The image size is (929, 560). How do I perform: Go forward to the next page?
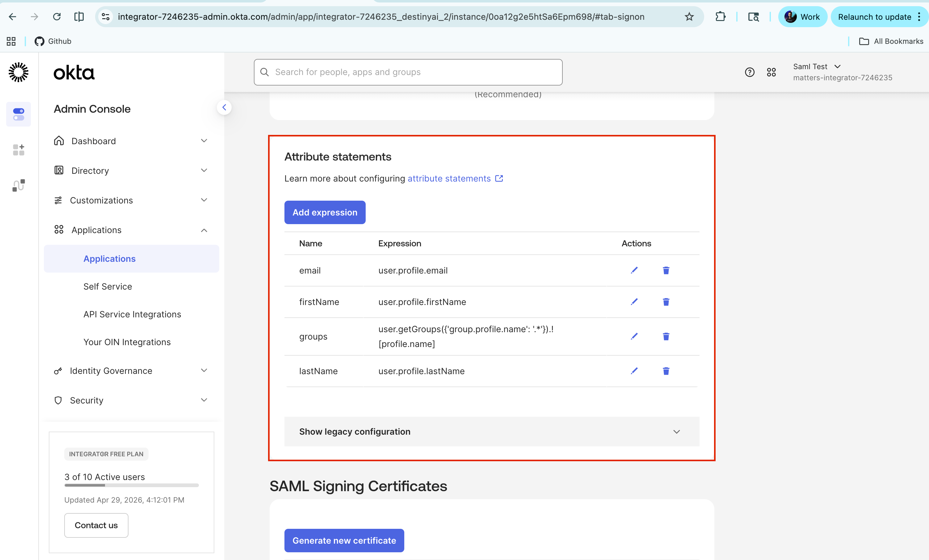34,17
